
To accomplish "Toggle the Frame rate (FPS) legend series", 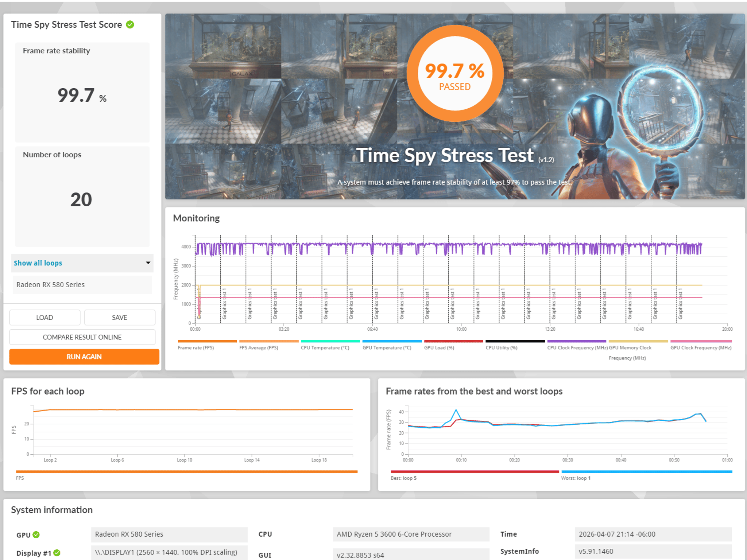I will tap(207, 345).
